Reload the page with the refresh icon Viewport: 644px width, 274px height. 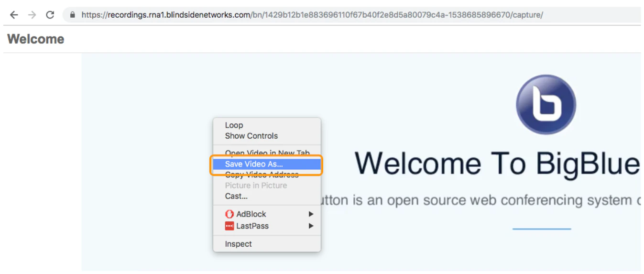(x=50, y=15)
